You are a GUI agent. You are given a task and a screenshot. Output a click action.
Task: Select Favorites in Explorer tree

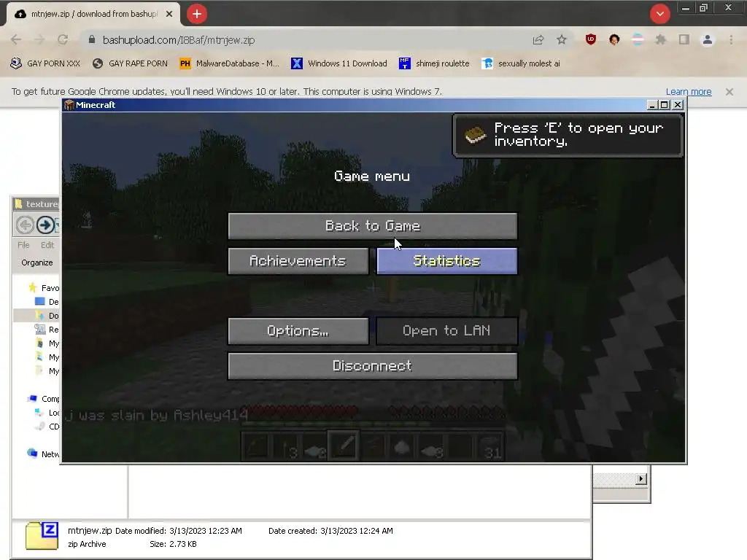tap(44, 287)
